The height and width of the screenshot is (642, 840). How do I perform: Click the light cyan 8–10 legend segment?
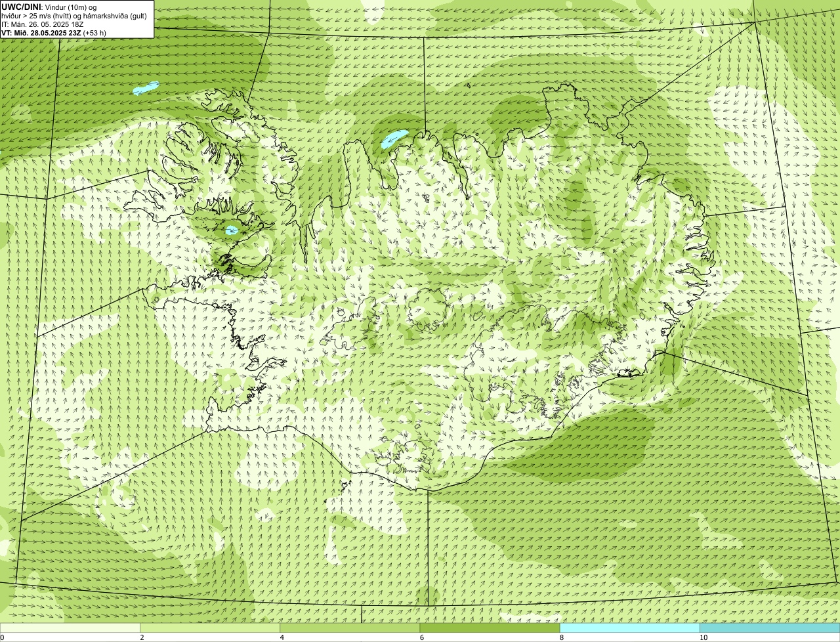point(630,628)
